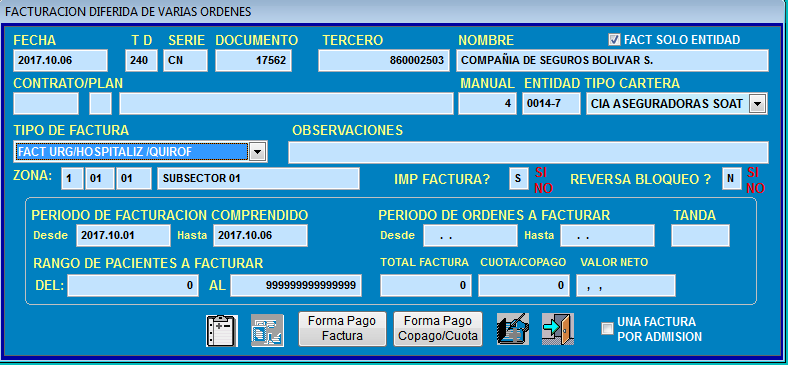Click the FECHA field 2017.10.06

pyautogui.click(x=60, y=60)
